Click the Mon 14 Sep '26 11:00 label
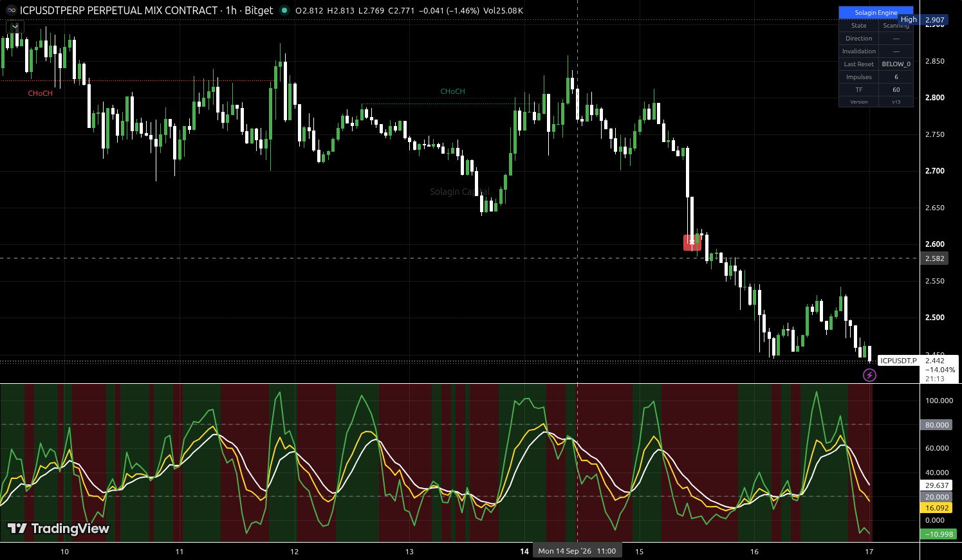Screen dimensions: 962x560 pyautogui.click(x=577, y=551)
